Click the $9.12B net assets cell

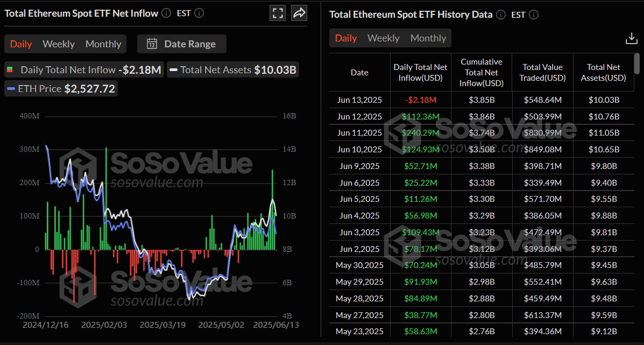[603, 332]
